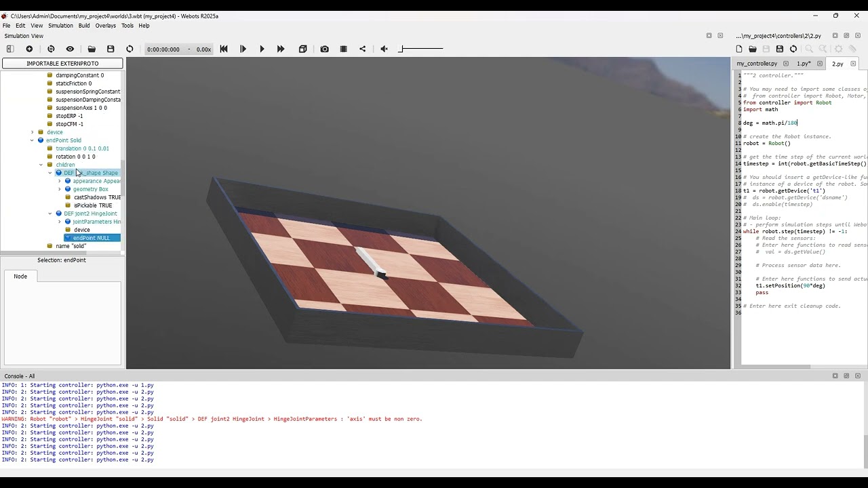Screen dimensions: 868x488
Task: Open the View menu
Action: [37, 26]
